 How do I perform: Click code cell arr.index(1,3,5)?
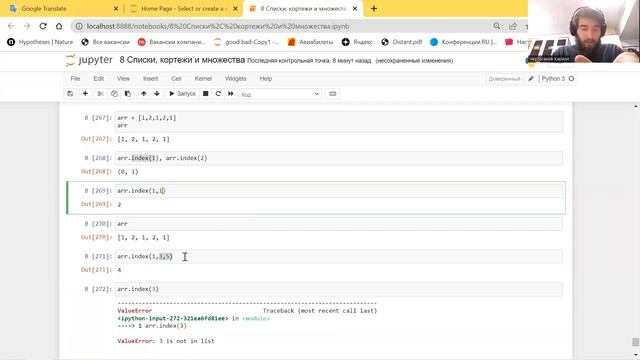click(339, 256)
